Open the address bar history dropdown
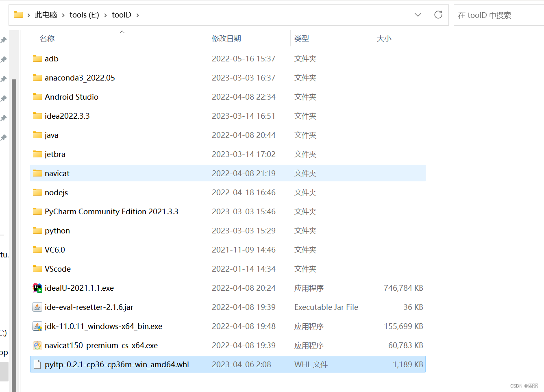The height and width of the screenshot is (392, 544). tap(418, 15)
